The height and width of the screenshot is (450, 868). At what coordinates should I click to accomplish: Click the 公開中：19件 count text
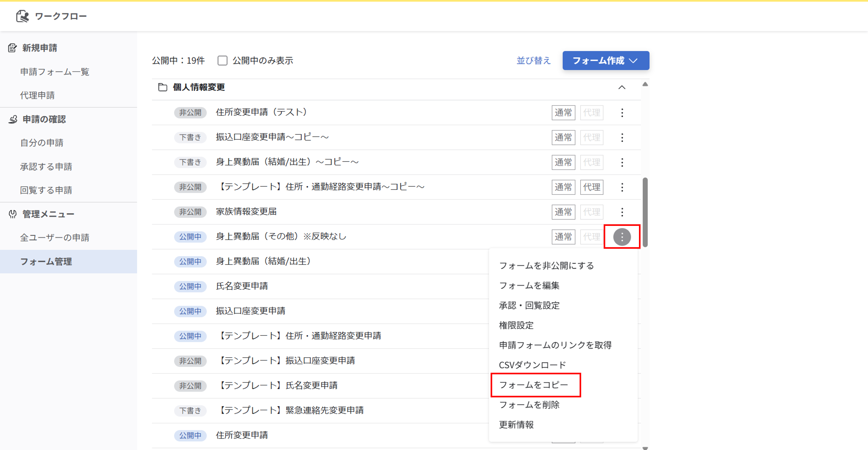tap(178, 61)
